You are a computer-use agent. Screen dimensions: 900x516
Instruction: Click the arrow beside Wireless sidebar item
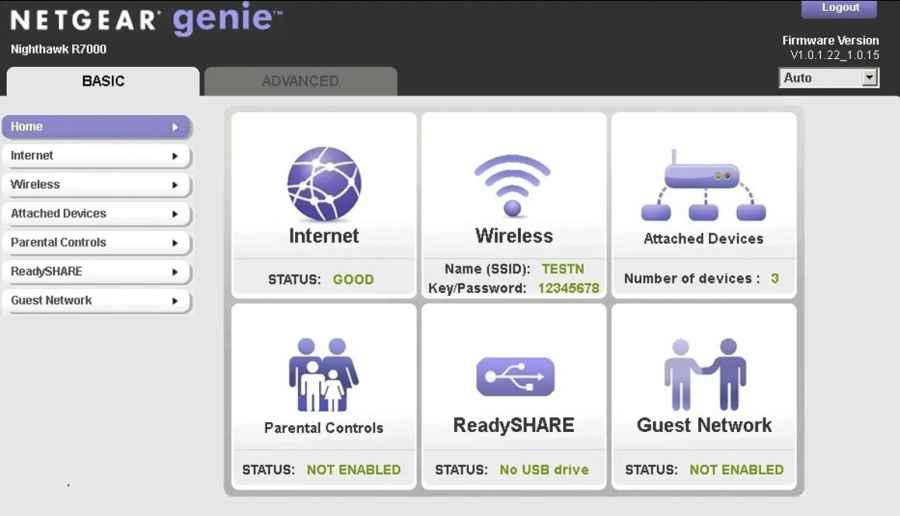coord(175,185)
